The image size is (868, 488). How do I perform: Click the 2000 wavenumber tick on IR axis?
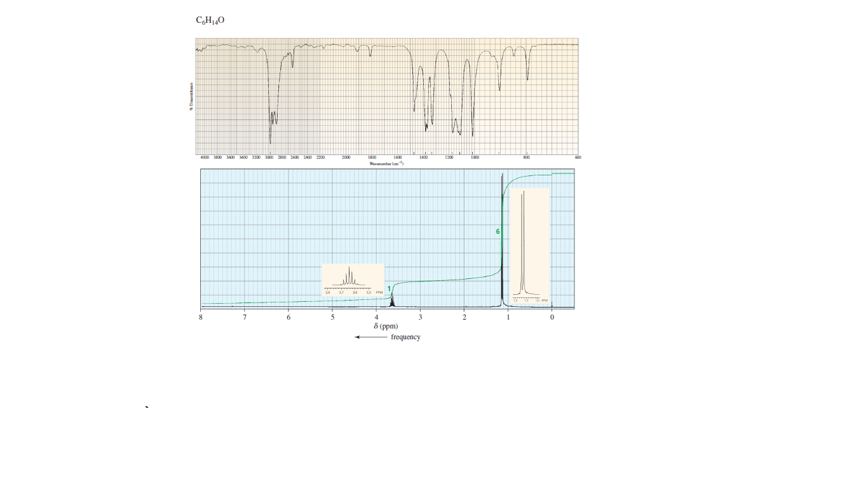click(x=346, y=157)
